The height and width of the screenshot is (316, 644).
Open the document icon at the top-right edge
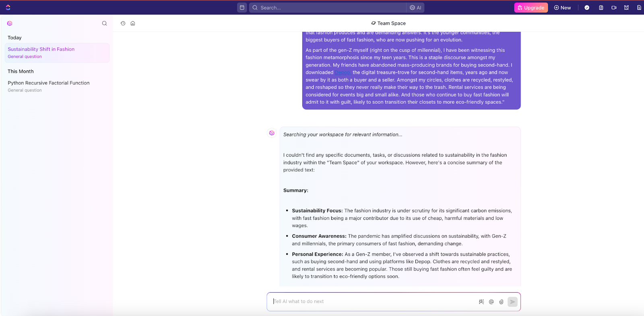[x=639, y=8]
